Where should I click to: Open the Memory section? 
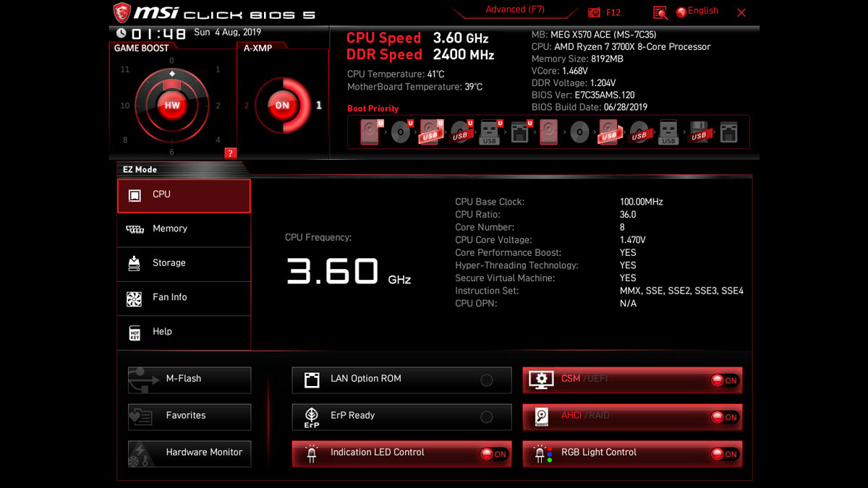[x=184, y=229]
